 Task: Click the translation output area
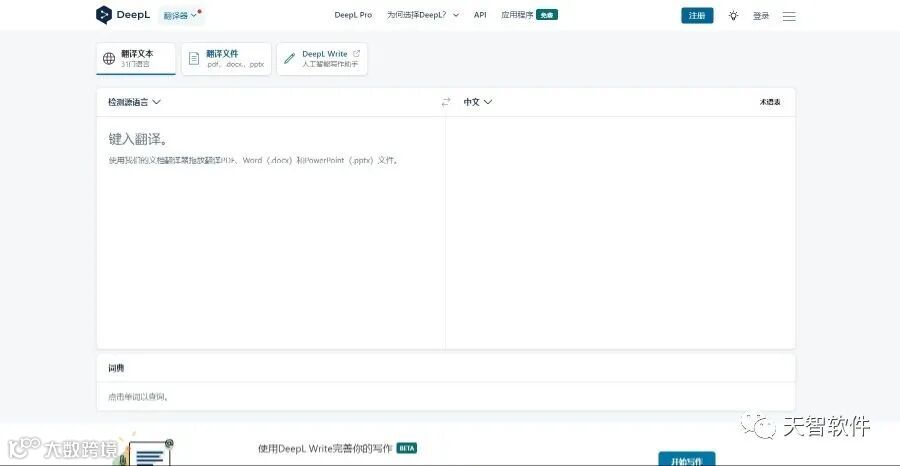(620, 232)
